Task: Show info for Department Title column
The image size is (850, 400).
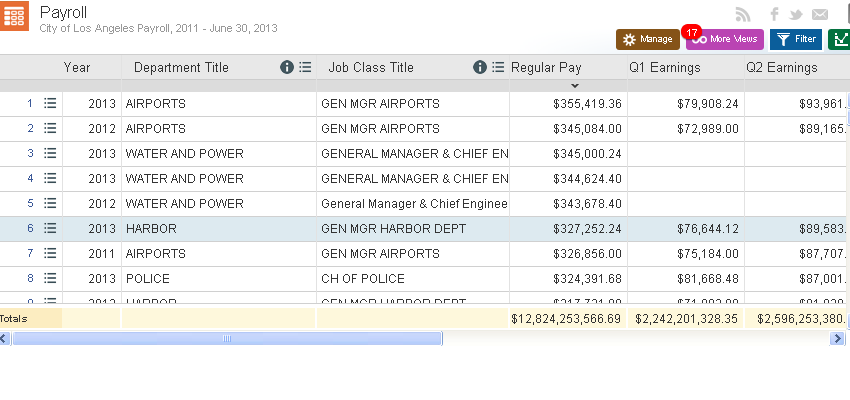Action: pyautogui.click(x=287, y=67)
